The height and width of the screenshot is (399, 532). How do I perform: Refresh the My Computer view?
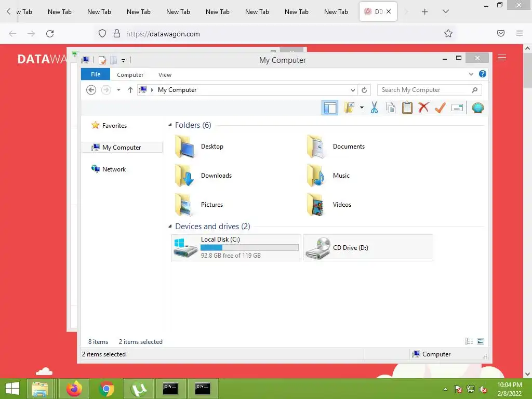coord(364,90)
